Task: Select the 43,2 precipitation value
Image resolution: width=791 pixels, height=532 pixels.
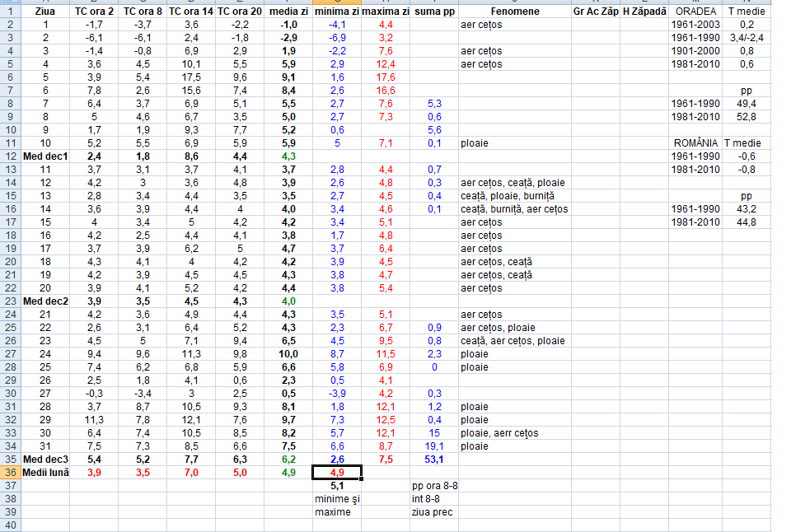Action: (747, 209)
